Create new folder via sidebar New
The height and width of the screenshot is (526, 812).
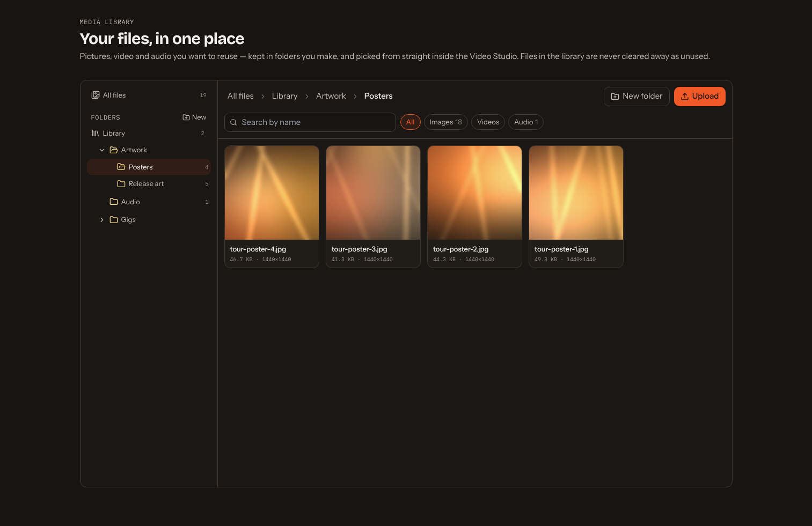click(x=194, y=117)
